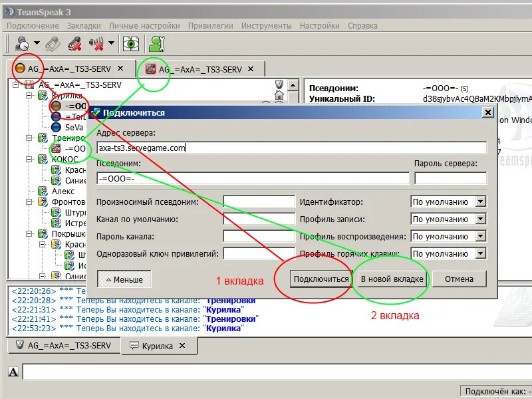Toggle the eye subscribe-to-channels icon
The image size is (532, 399).
[x=131, y=43]
